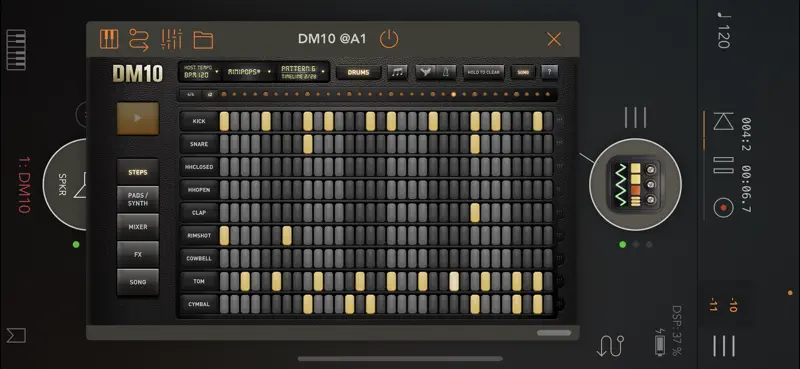Screen dimensions: 800x369
Task: Enable the first step in the COWBELL row
Action: tap(224, 259)
